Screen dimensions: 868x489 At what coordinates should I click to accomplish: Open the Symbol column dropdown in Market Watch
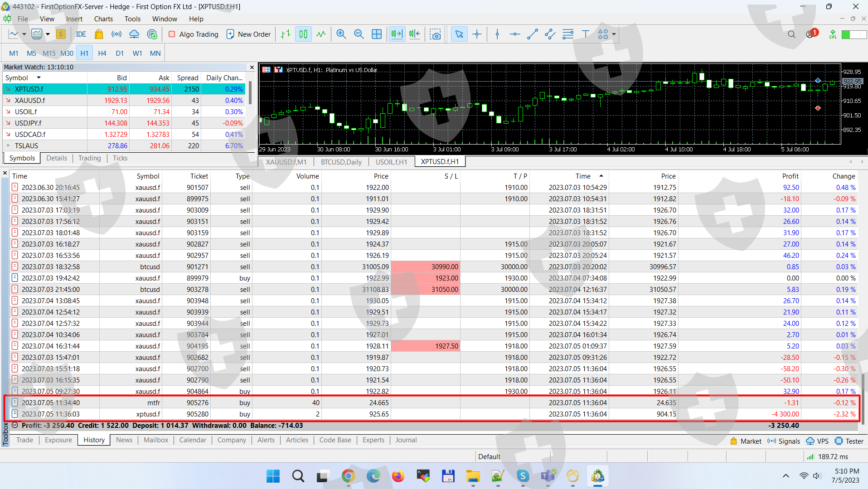click(x=39, y=78)
